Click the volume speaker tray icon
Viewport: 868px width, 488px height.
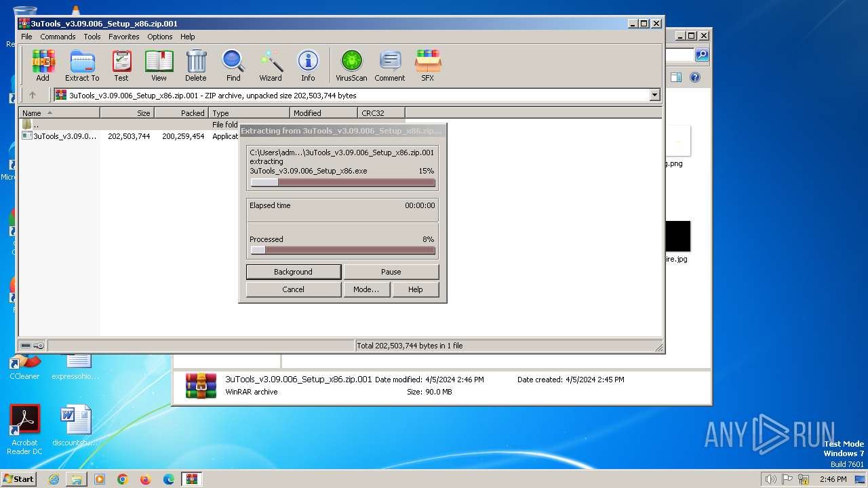tap(770, 479)
